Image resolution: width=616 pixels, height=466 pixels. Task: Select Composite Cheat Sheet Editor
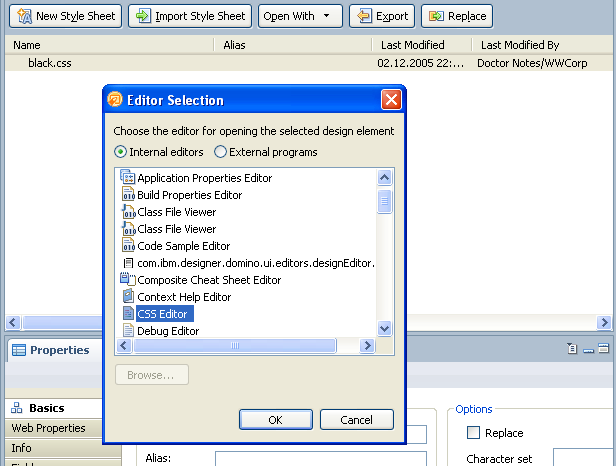pos(208,280)
